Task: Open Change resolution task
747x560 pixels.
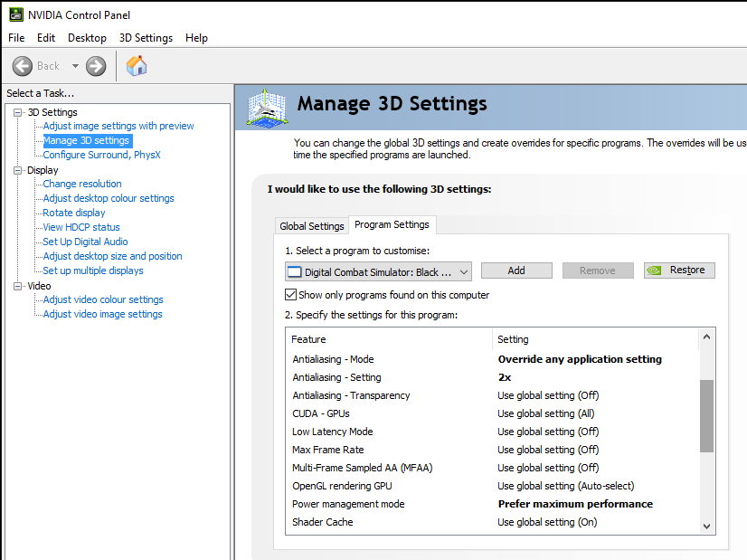Action: pyautogui.click(x=82, y=184)
